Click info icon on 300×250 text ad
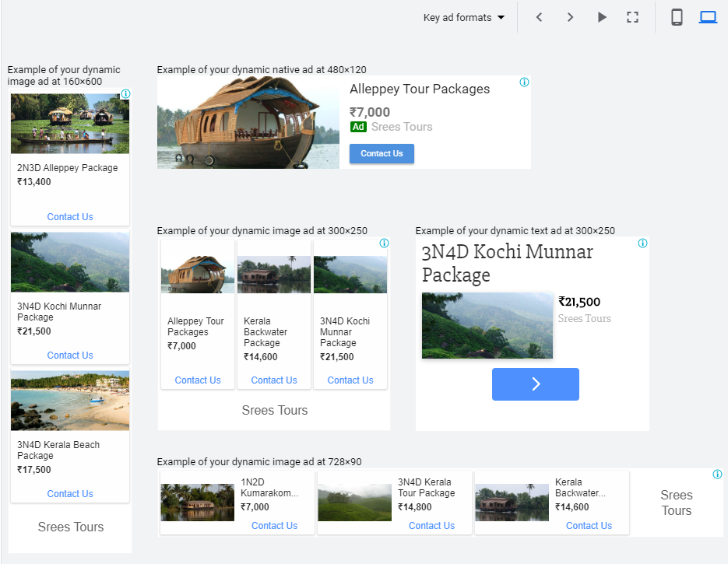 (642, 243)
